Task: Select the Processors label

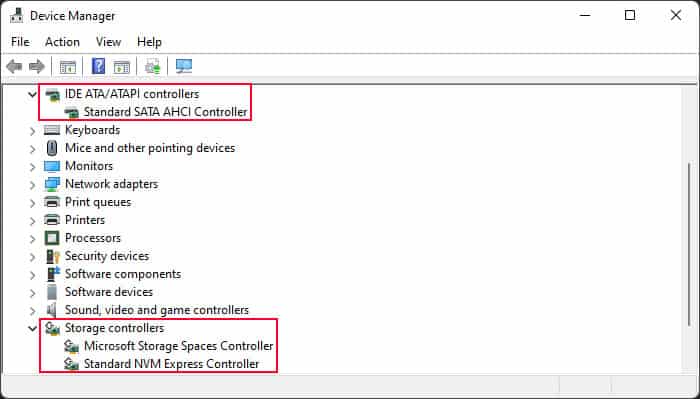Action: [x=93, y=238]
